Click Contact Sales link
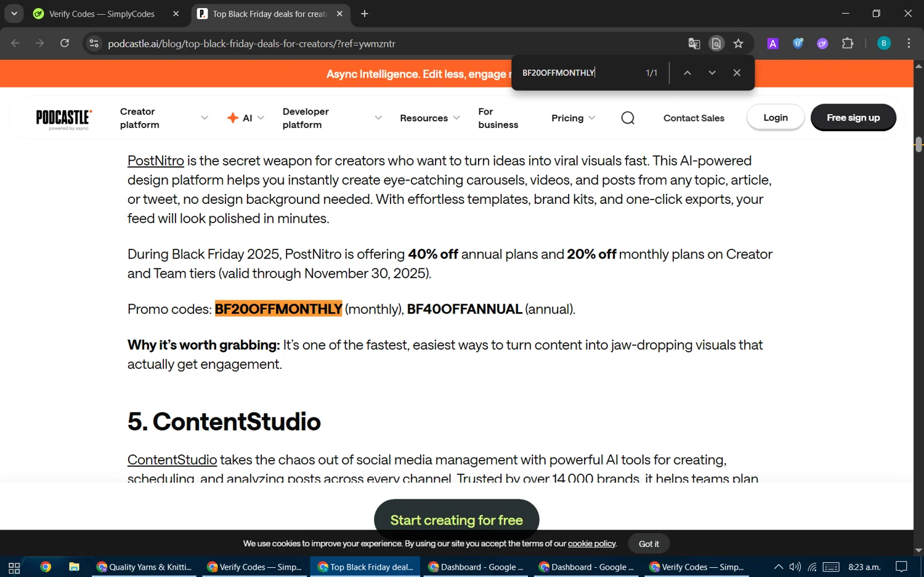Viewport: 924px width, 577px height. tap(694, 118)
